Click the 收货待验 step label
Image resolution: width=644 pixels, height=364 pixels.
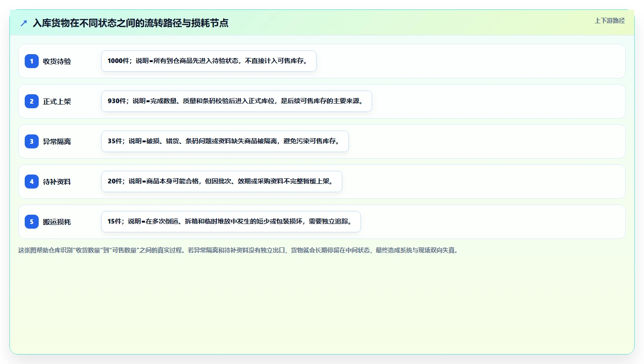57,61
